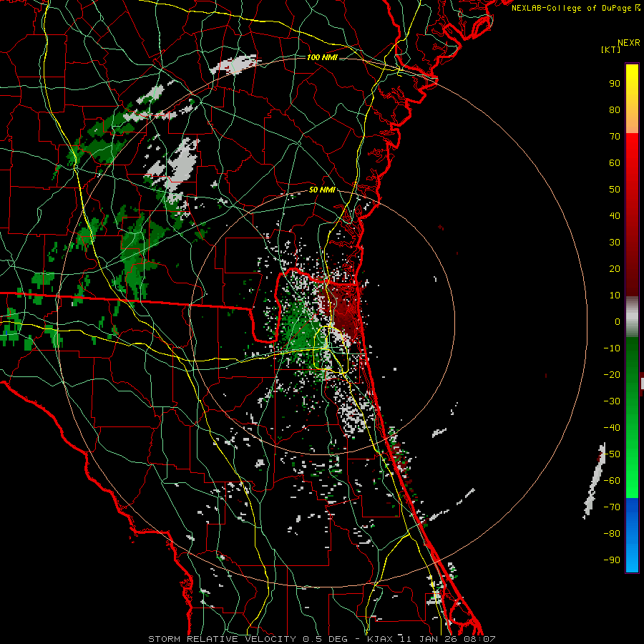This screenshot has width=644, height=644.
Task: Click the 40 value on velocity scale
Action: 615,216
